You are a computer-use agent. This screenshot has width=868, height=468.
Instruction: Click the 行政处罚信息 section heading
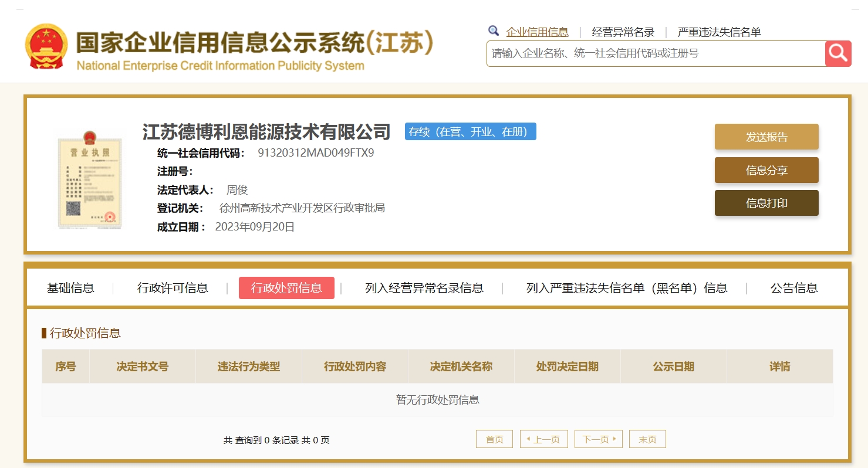pos(86,333)
